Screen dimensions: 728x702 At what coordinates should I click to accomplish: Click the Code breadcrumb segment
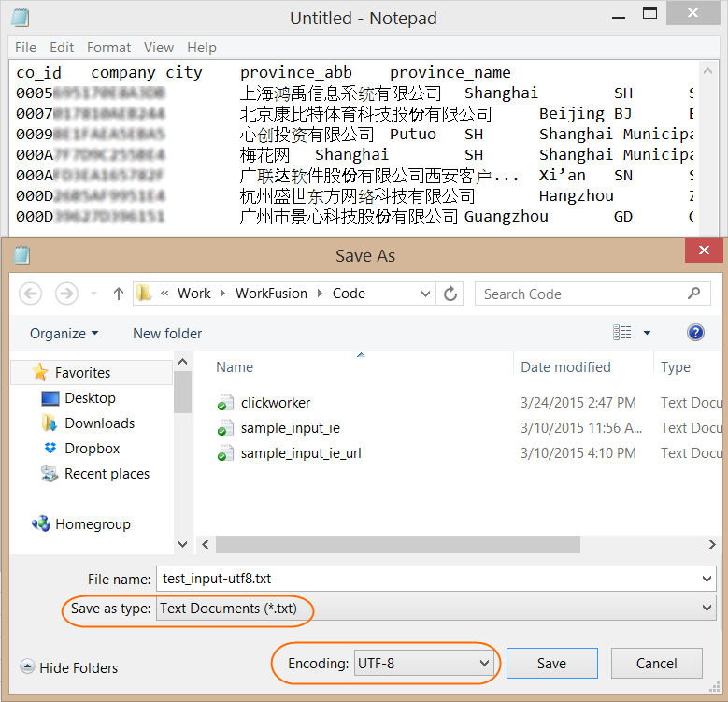(349, 294)
